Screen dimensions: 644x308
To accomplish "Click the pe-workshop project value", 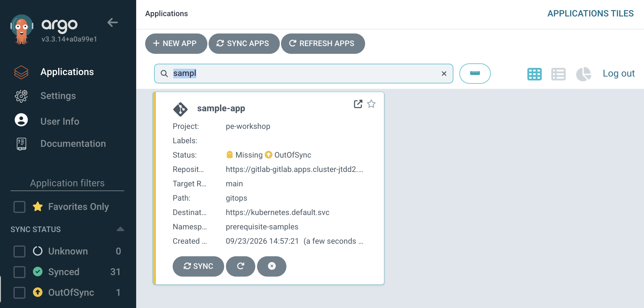I will coord(248,126).
